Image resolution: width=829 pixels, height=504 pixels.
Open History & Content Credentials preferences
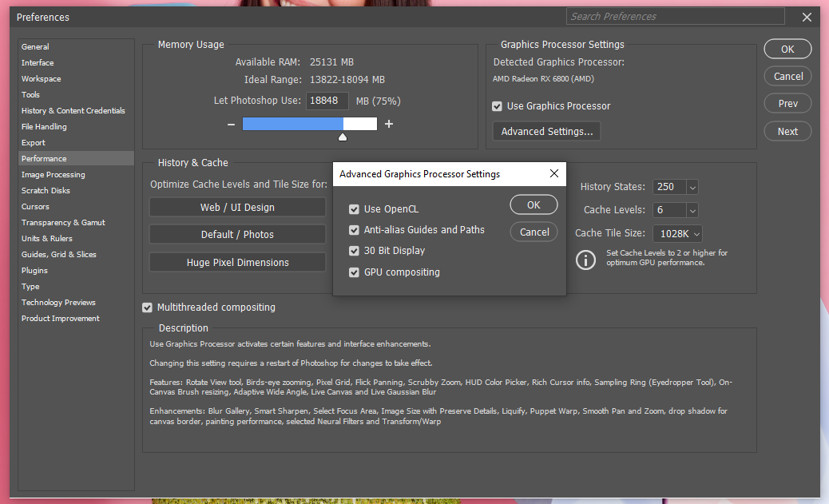coord(76,110)
